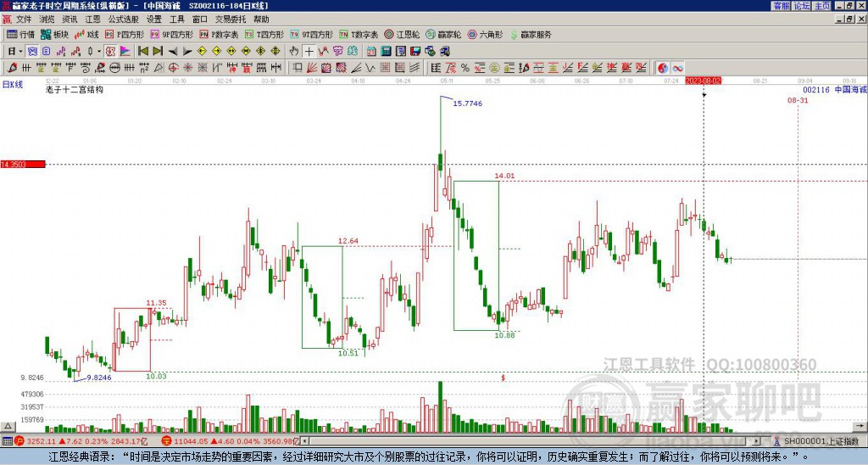The height and width of the screenshot is (465, 868).
Task: Click the 14.3503 red price label
Action: (x=22, y=165)
